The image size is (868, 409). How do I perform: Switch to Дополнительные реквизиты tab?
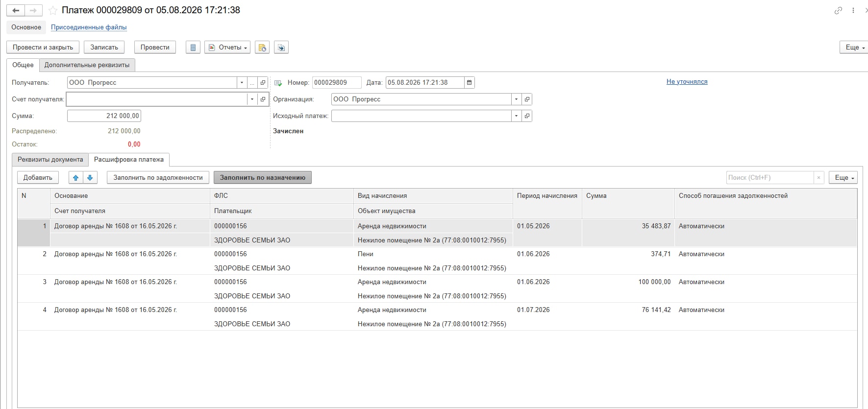87,65
